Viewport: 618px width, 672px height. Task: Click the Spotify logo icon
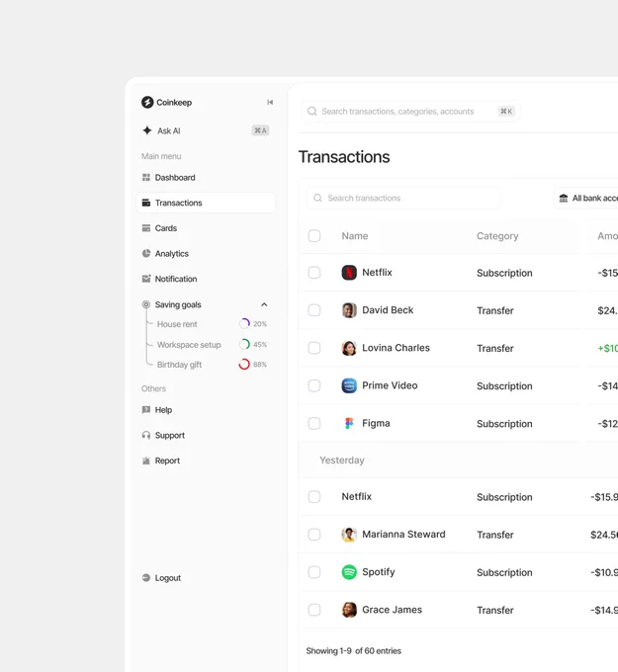coord(349,572)
